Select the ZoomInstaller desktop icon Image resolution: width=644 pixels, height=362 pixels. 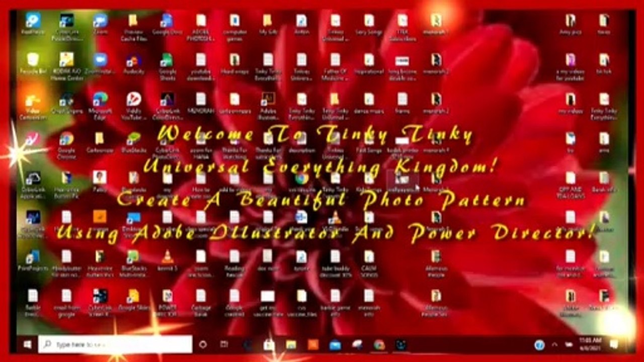100,64
